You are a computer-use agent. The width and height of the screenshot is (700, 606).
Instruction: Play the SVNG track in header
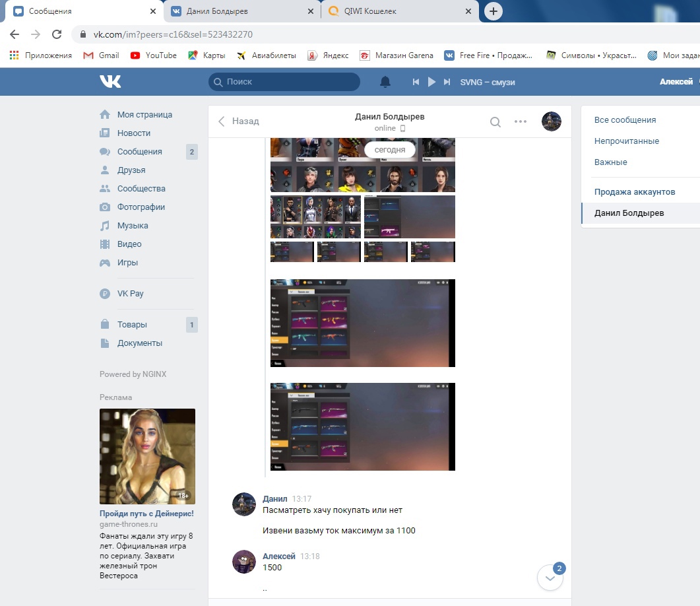431,82
